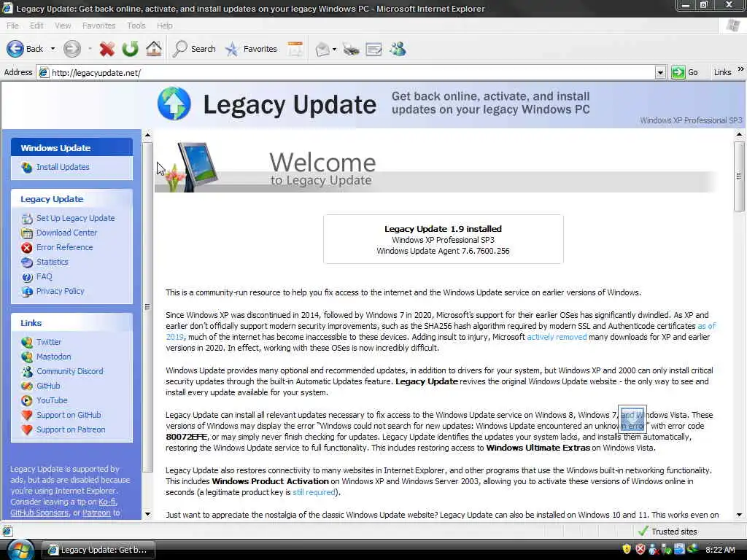
Task: Click the Windows Update sidebar header
Action: click(72, 147)
